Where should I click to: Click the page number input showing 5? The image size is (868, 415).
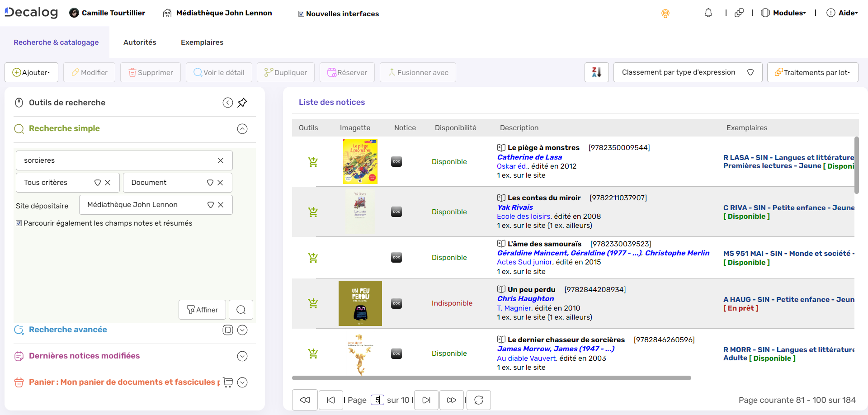coord(377,400)
